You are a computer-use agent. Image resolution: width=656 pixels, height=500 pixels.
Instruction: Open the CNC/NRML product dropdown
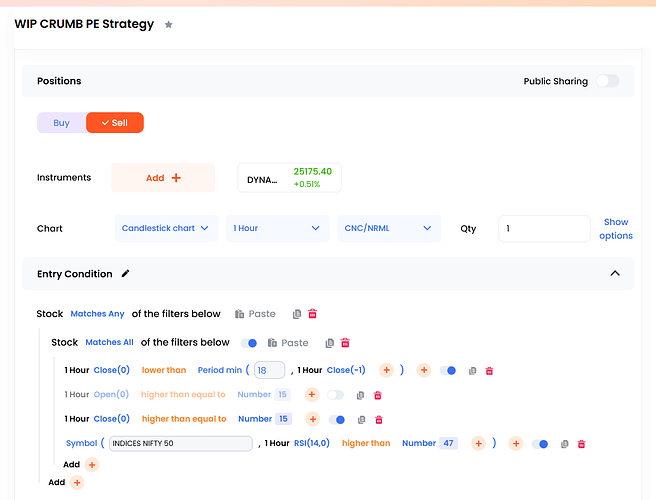click(x=388, y=228)
